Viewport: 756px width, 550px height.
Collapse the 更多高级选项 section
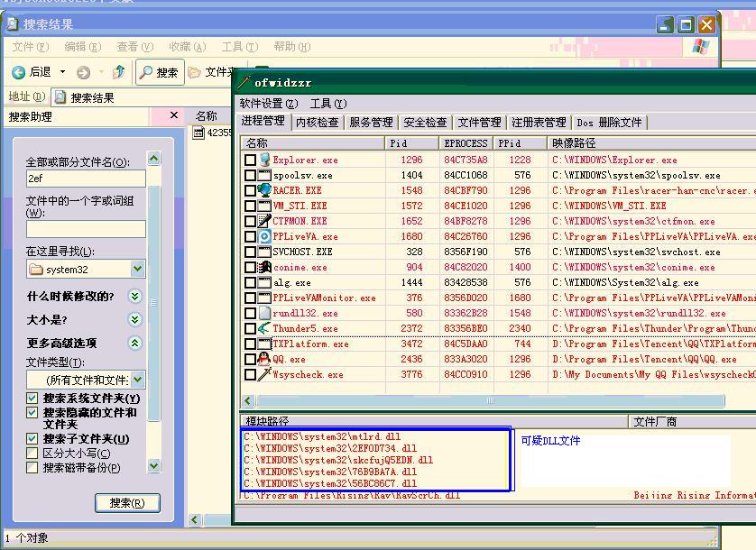135,343
